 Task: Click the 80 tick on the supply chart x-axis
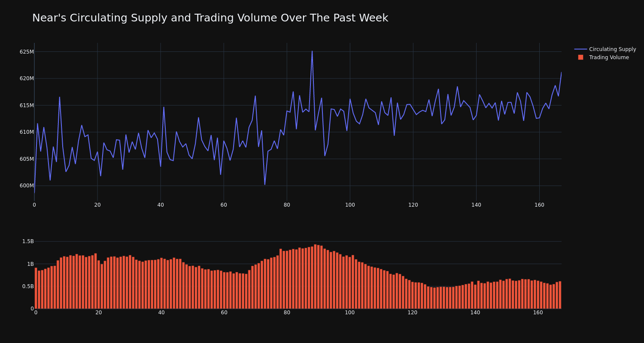287,205
